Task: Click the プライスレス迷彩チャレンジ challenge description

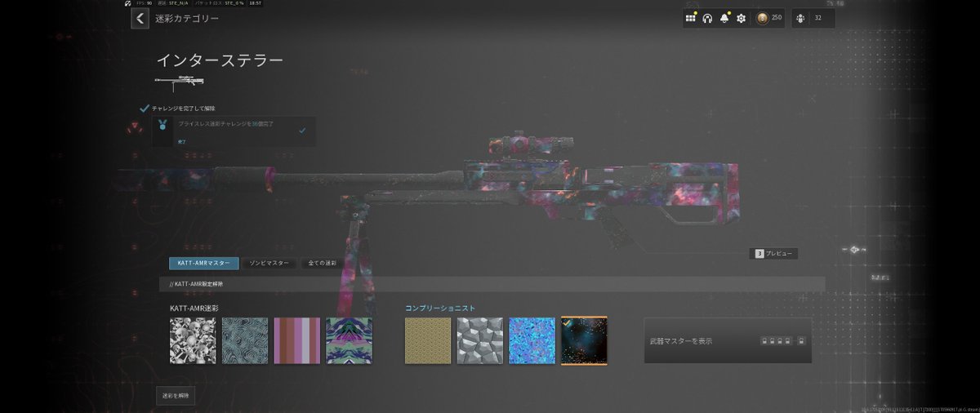Action: [x=225, y=122]
